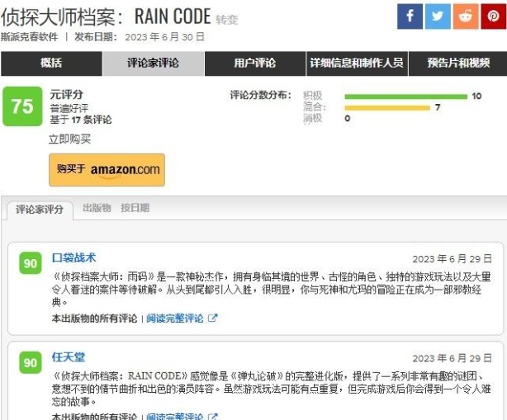This screenshot has height=420, width=507.
Task: View all reviews by 任天堂 publication
Action: point(94,417)
